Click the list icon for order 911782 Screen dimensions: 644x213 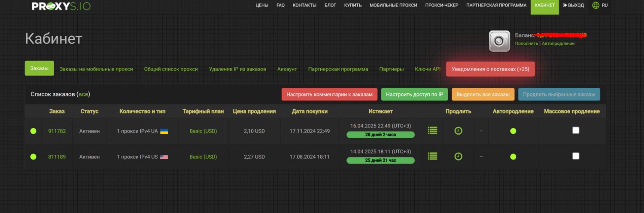point(432,131)
